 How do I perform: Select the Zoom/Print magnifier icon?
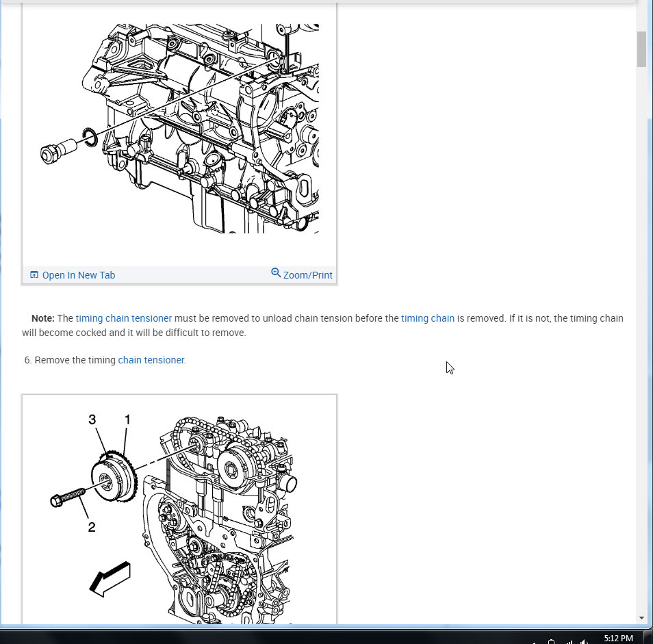click(276, 272)
